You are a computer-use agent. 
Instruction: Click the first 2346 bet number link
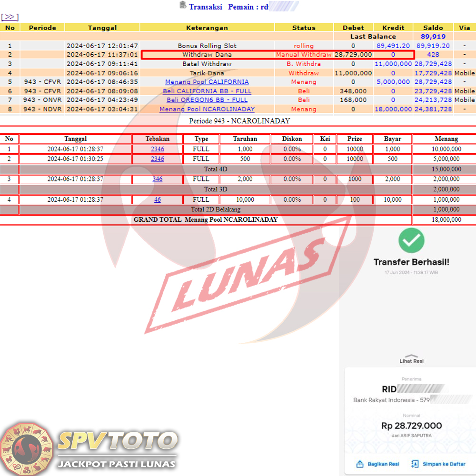click(157, 149)
